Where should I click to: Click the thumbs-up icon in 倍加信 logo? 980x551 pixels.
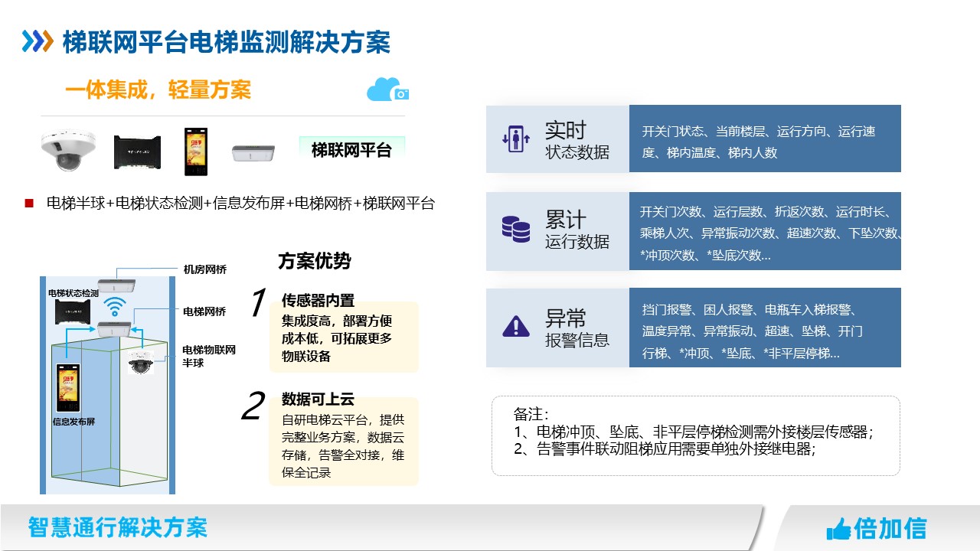pyautogui.click(x=839, y=529)
